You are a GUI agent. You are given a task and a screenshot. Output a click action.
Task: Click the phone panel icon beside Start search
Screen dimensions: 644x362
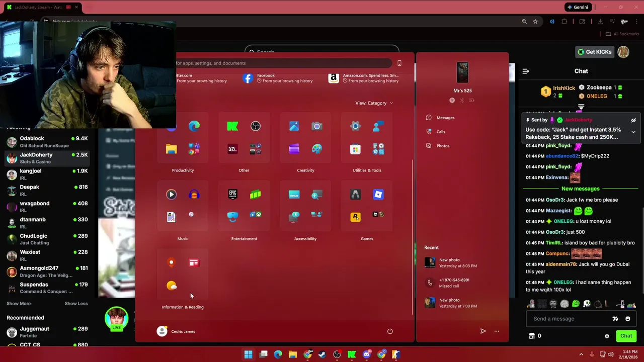(x=399, y=63)
